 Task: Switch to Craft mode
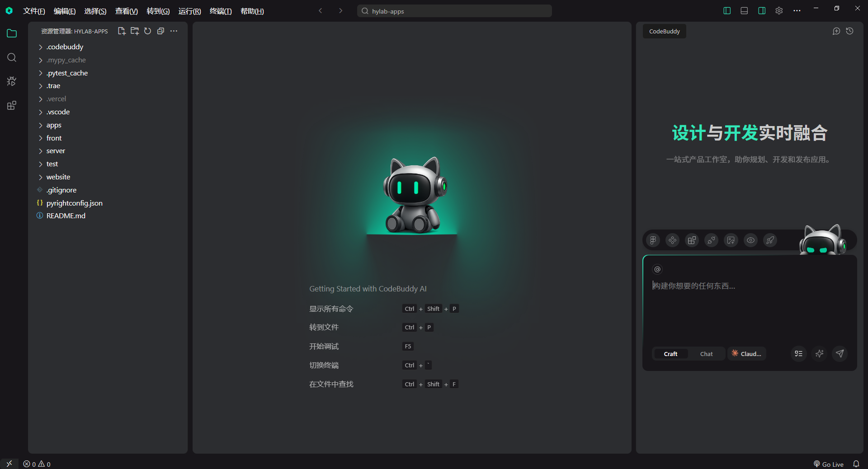(670, 354)
